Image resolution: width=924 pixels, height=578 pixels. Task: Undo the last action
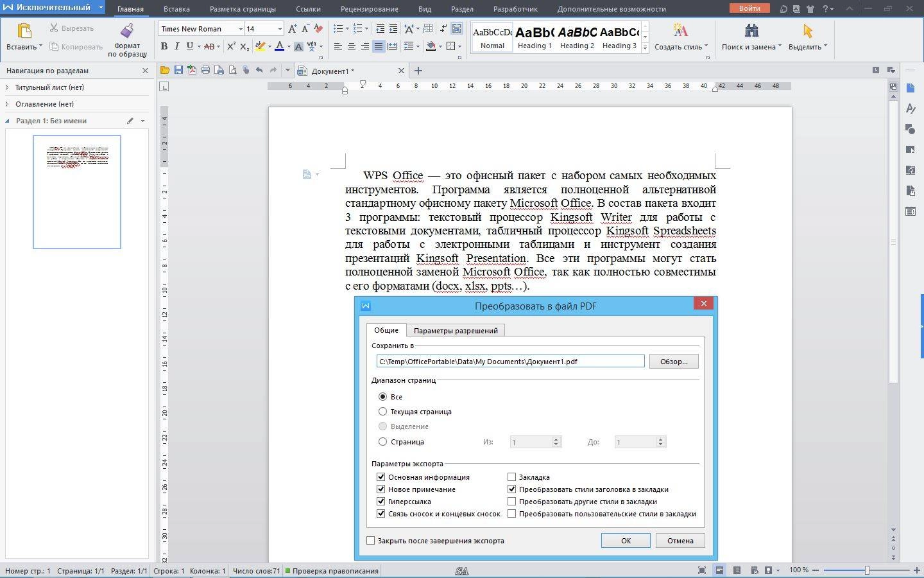click(259, 70)
